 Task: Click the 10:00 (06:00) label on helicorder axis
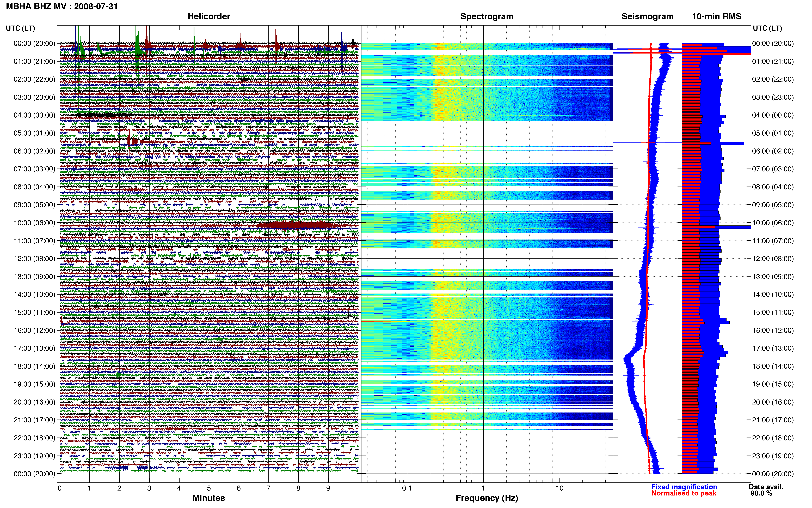point(34,223)
